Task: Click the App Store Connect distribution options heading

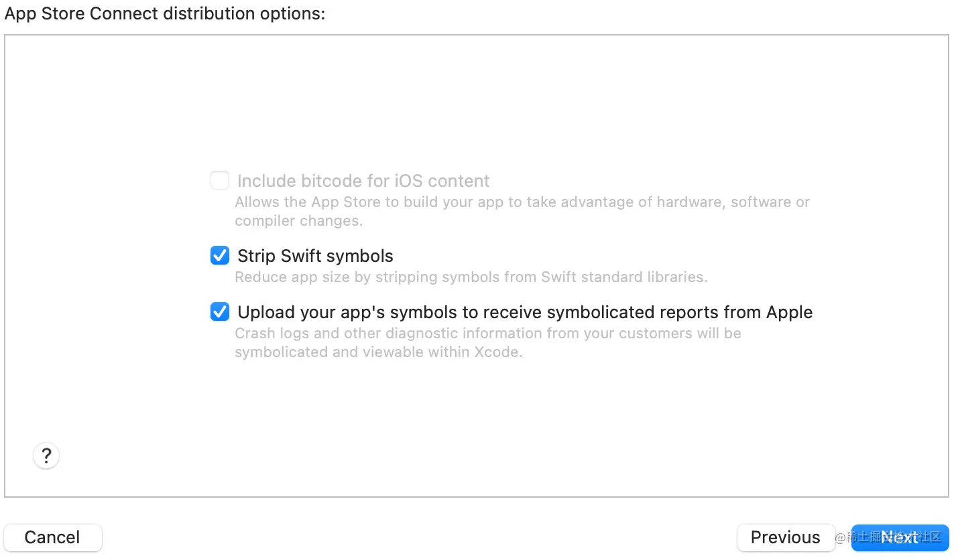Action: (x=165, y=13)
